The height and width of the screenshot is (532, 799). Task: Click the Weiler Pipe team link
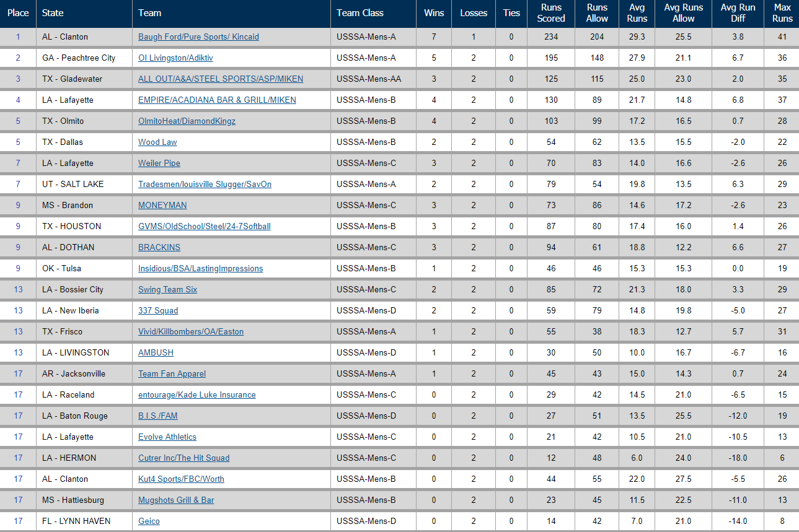(159, 163)
